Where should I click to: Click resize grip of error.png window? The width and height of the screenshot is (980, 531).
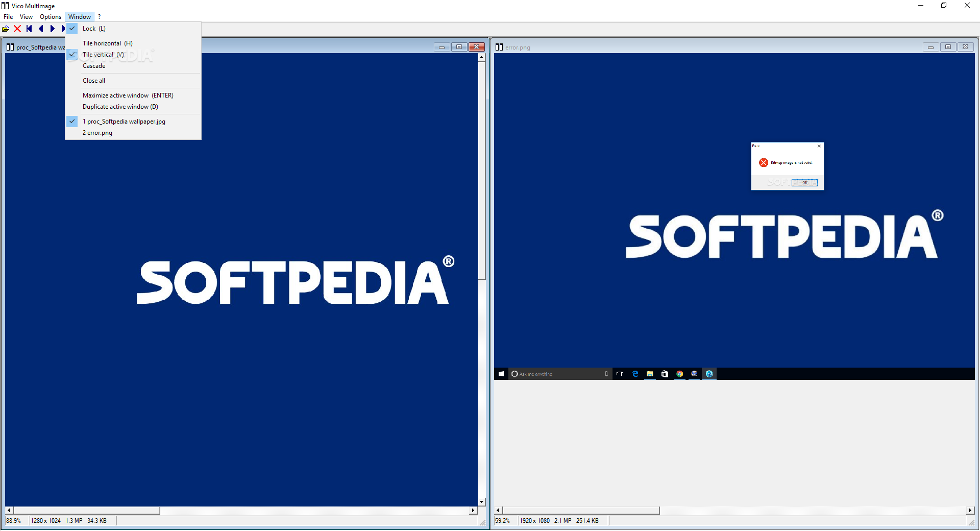(972, 522)
